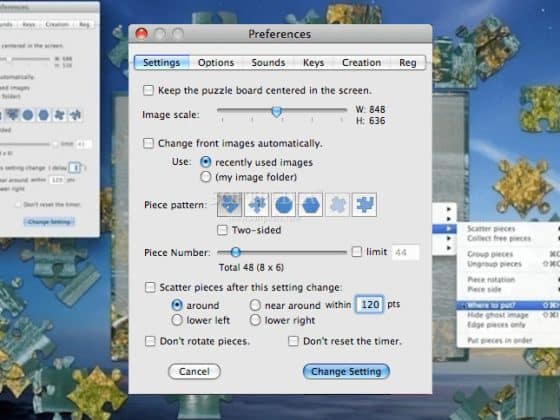Click the Cancel button
This screenshot has height=420, width=560.
coord(194,371)
